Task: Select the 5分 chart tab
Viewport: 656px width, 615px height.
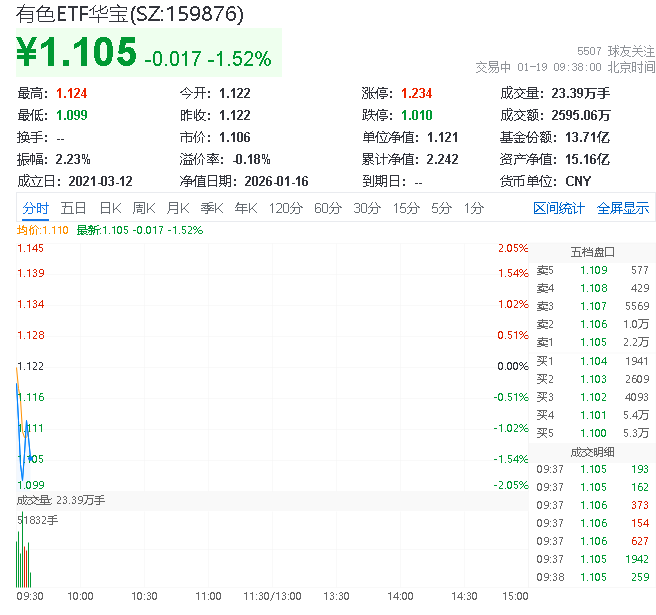Action: [x=441, y=208]
